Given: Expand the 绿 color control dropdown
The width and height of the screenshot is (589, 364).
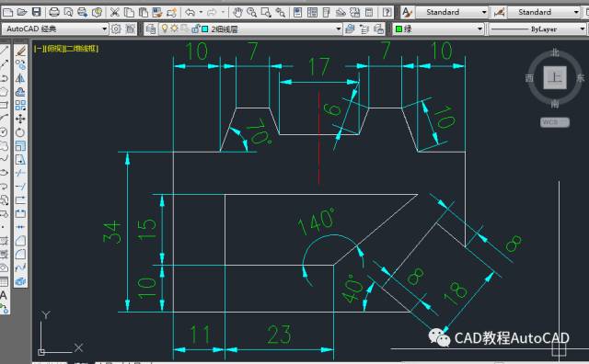Looking at the screenshot, I should (479, 28).
